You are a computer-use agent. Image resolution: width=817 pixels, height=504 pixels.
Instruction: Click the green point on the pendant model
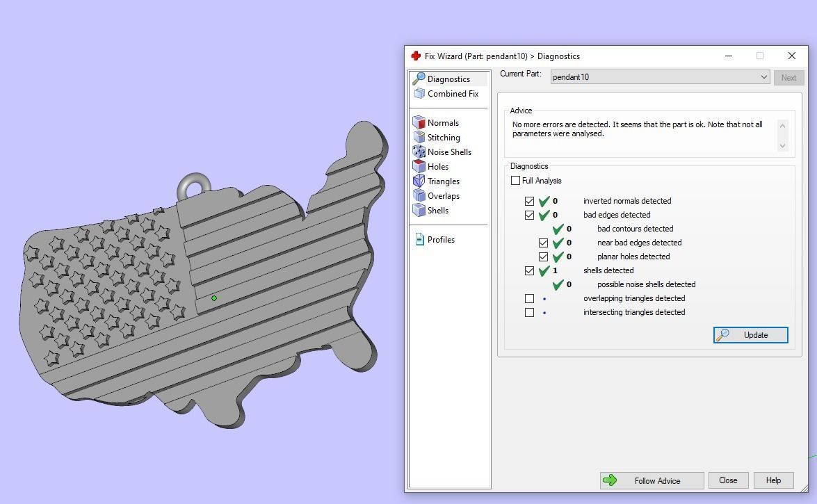214,298
